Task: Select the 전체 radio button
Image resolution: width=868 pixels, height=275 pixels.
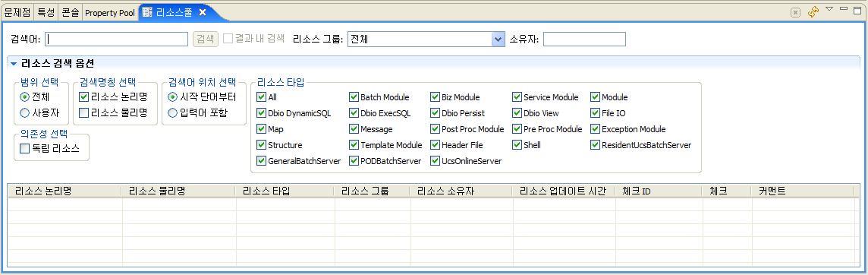Action: 24,97
